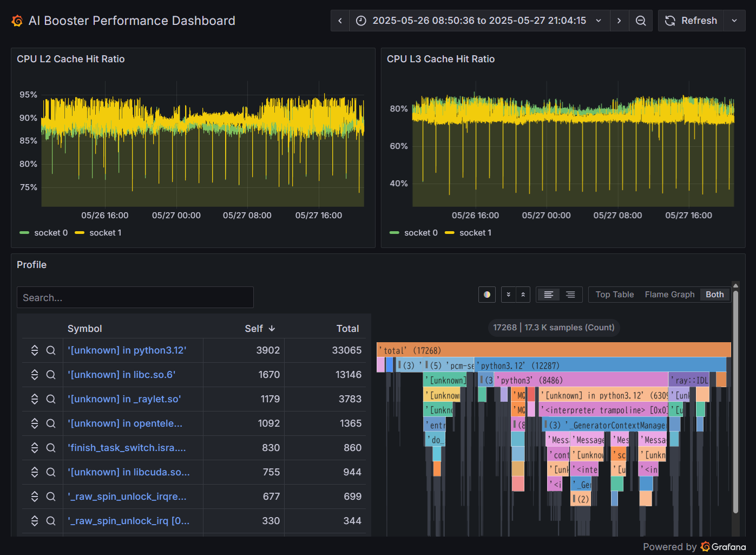
Task: Shift time range backward with left arrow
Action: tap(340, 21)
